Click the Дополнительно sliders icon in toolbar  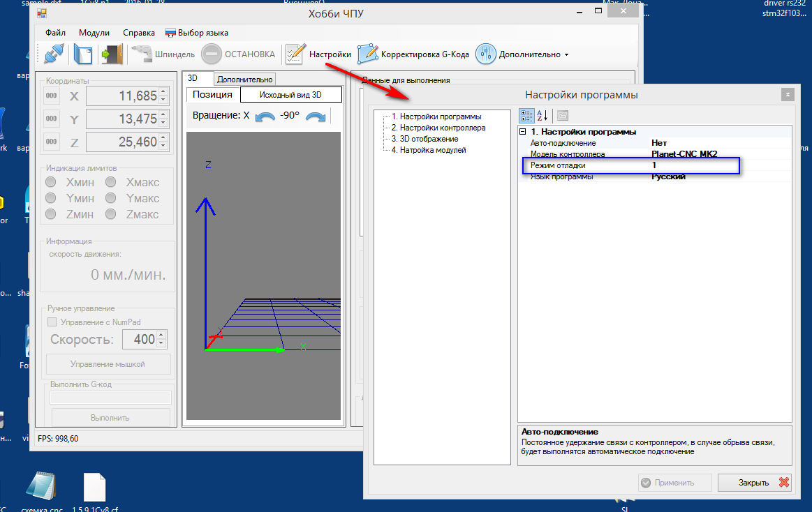click(x=486, y=54)
